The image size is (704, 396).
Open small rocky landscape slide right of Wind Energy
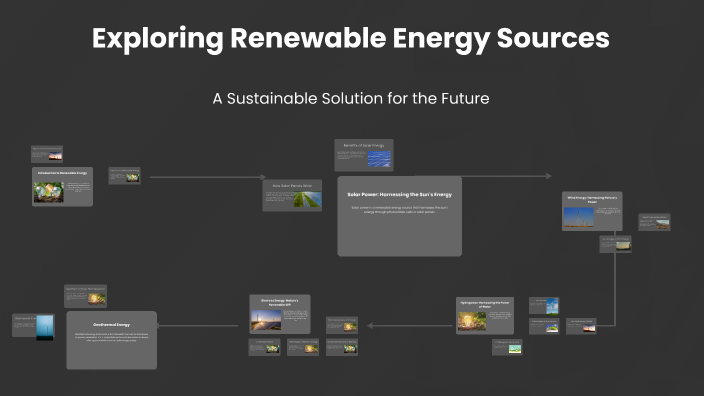point(654,222)
